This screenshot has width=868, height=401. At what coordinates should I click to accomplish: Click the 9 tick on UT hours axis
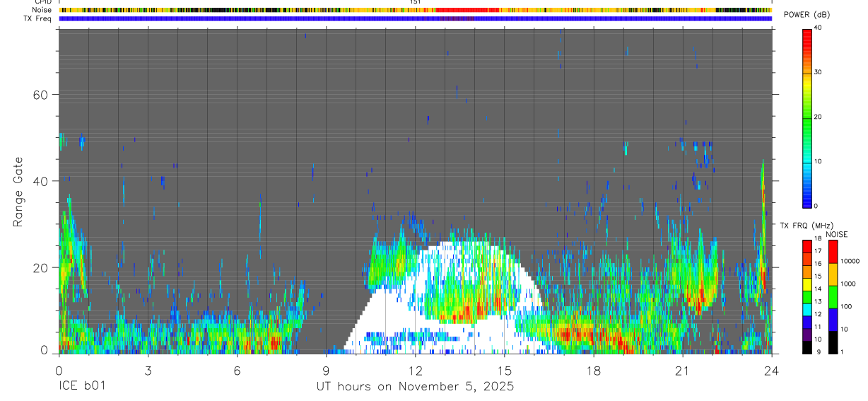(x=326, y=371)
